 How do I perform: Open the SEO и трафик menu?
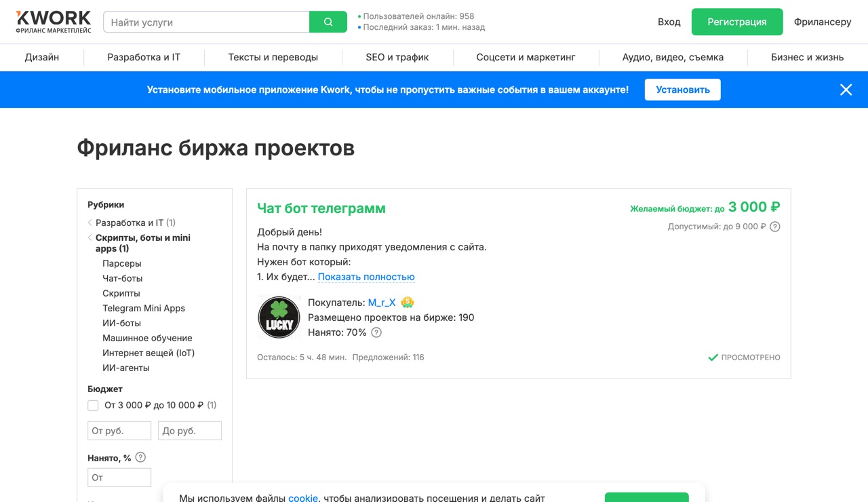click(x=397, y=57)
